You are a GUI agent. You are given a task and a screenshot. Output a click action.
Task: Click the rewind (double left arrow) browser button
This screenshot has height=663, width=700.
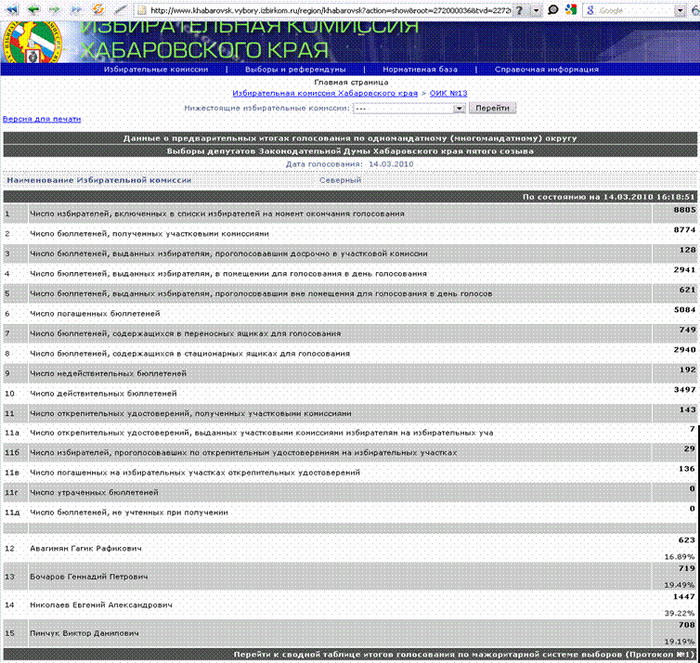pyautogui.click(x=10, y=8)
